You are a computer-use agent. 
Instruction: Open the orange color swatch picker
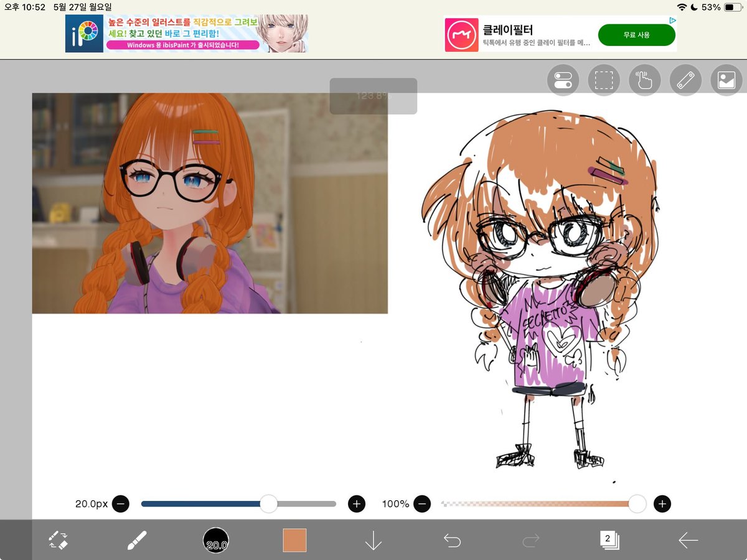[x=294, y=540]
